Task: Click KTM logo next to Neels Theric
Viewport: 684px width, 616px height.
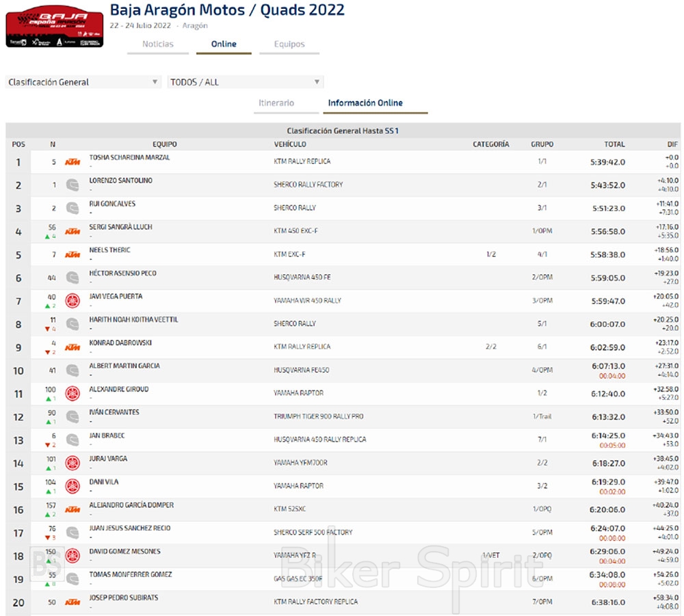Action: pyautogui.click(x=72, y=255)
